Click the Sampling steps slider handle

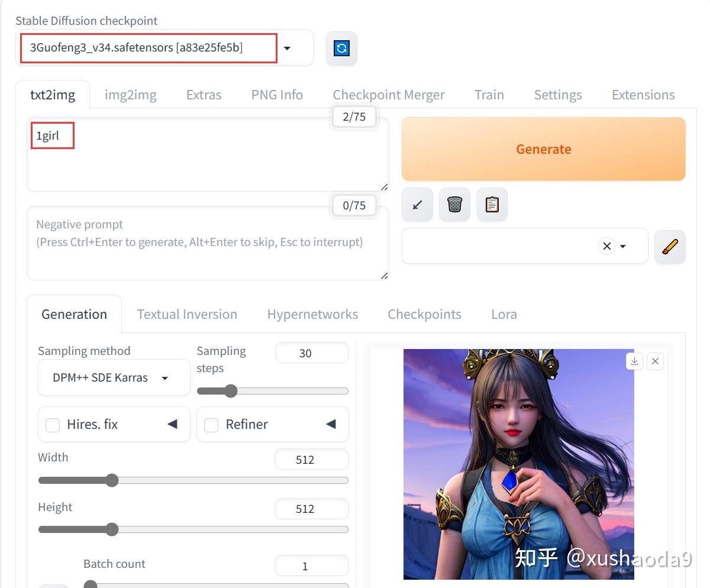click(x=230, y=391)
